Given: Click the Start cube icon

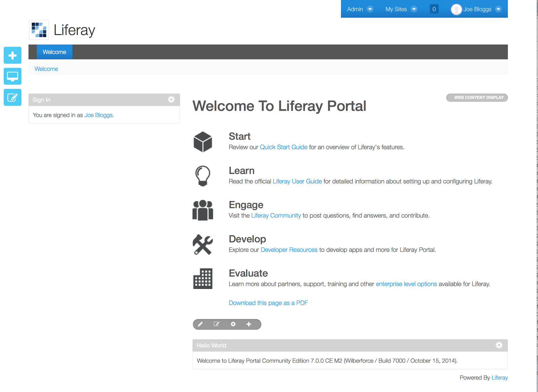Looking at the screenshot, I should click(203, 141).
